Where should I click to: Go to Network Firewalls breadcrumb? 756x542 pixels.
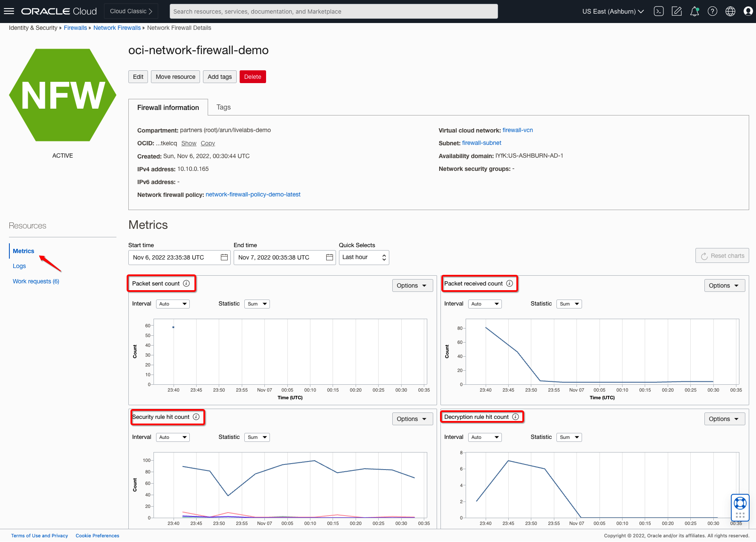click(117, 28)
